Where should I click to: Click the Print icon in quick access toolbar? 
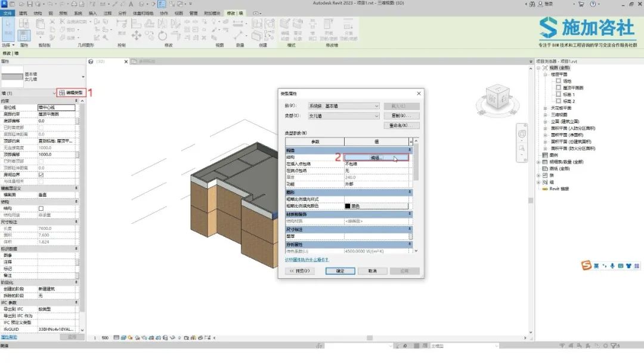click(75, 4)
